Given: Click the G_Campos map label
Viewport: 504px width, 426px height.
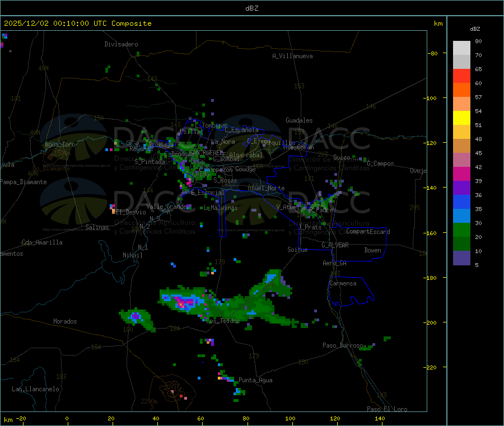Looking at the screenshot, I should (381, 163).
